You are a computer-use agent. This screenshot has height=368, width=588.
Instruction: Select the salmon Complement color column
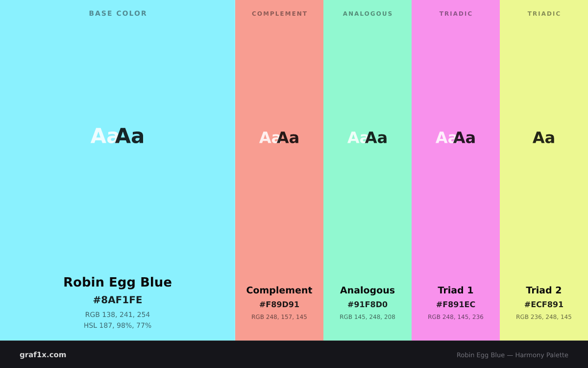click(x=279, y=170)
